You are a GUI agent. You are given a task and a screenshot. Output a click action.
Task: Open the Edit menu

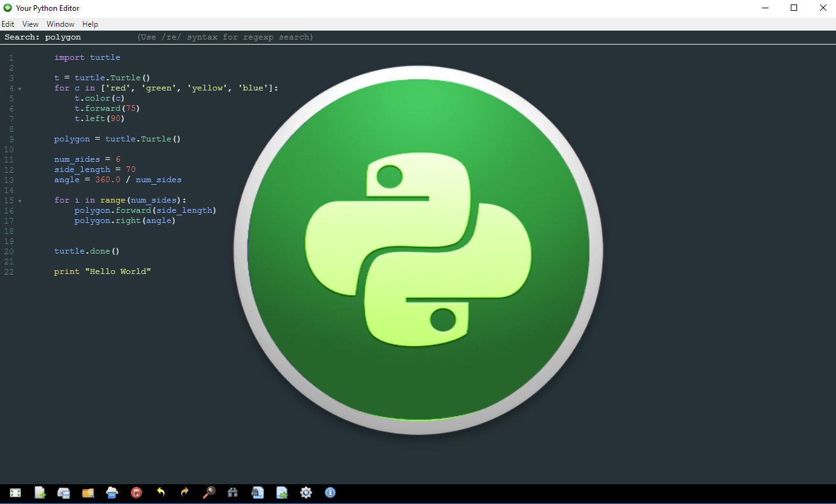(8, 24)
